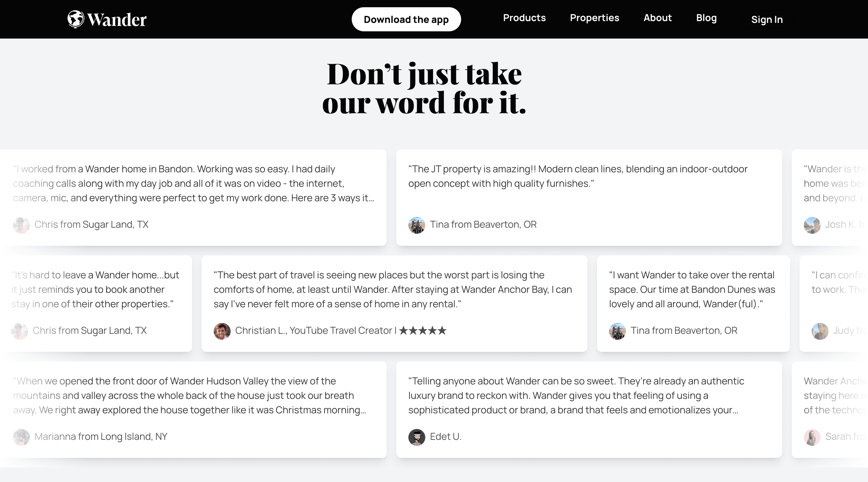Click the Products navigation menu item
Image resolution: width=868 pixels, height=482 pixels.
[524, 18]
